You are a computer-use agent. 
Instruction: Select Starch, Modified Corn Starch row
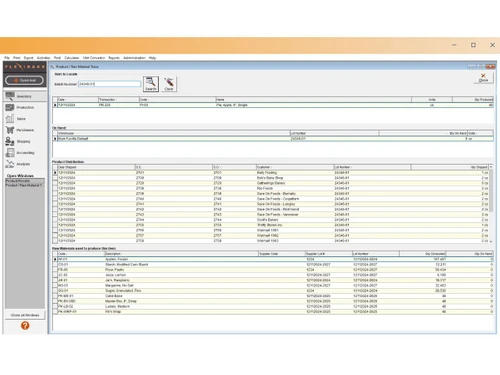[x=273, y=264]
